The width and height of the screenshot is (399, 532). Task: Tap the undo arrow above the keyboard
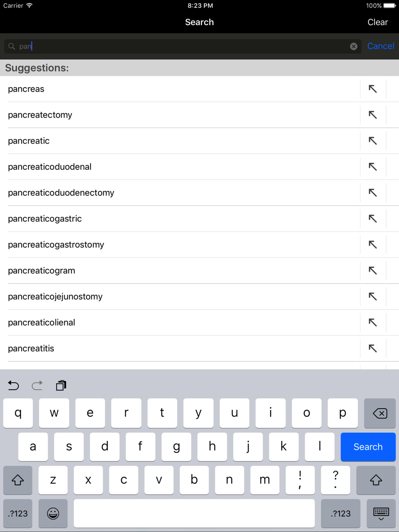[14, 385]
